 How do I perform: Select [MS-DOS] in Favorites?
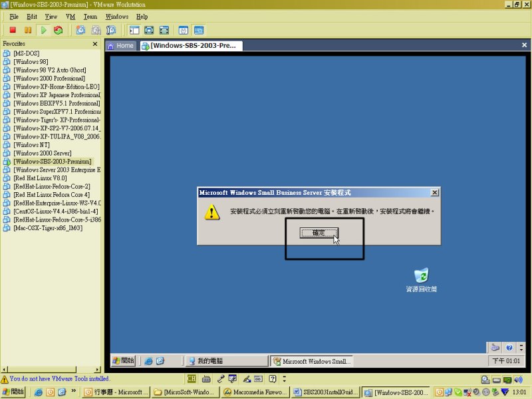[x=27, y=53]
